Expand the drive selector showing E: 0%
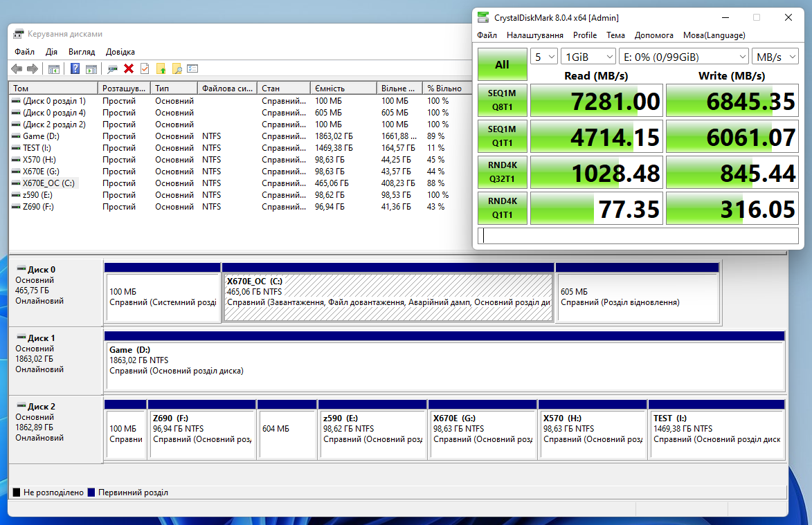This screenshot has width=812, height=525. point(684,57)
